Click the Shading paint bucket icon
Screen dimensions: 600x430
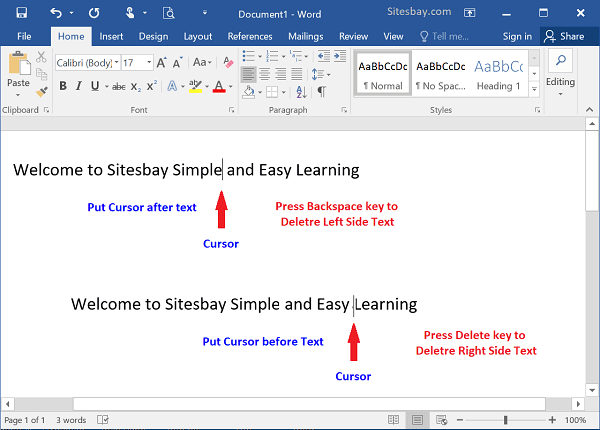249,92
